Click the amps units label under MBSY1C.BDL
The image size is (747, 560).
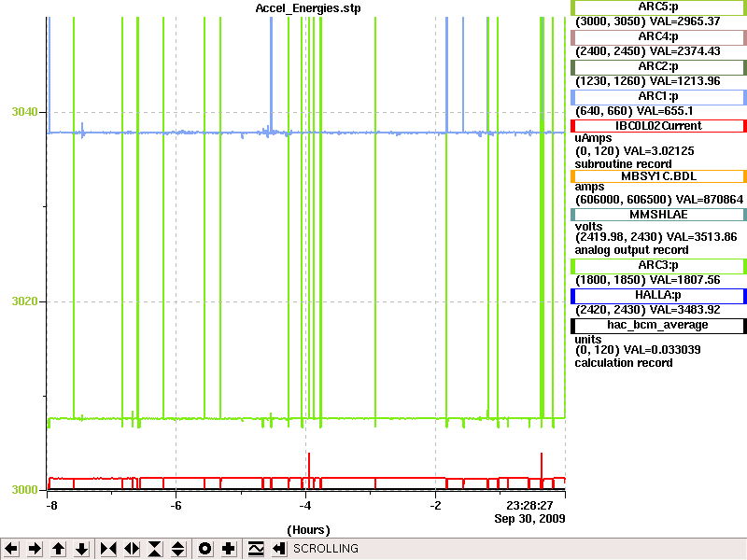point(589,187)
